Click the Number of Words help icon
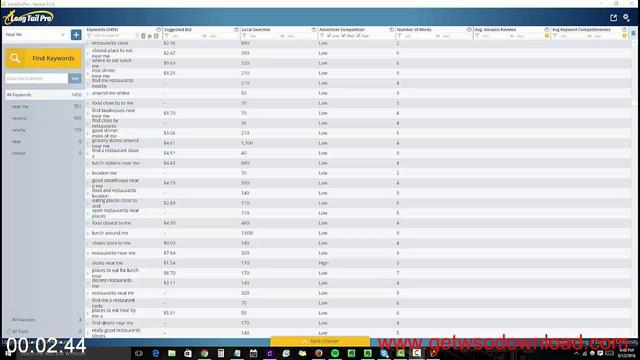This screenshot has width=640, height=360. pos(469,30)
